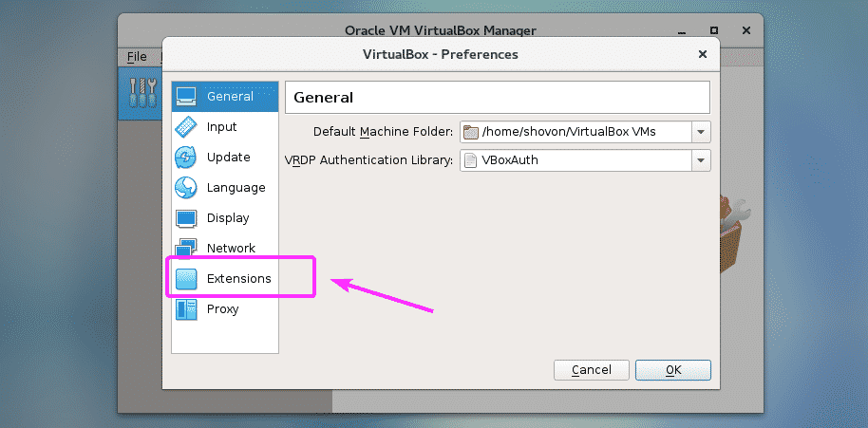868x428 pixels.
Task: Open Input settings via keyboard icon
Action: coord(186,127)
